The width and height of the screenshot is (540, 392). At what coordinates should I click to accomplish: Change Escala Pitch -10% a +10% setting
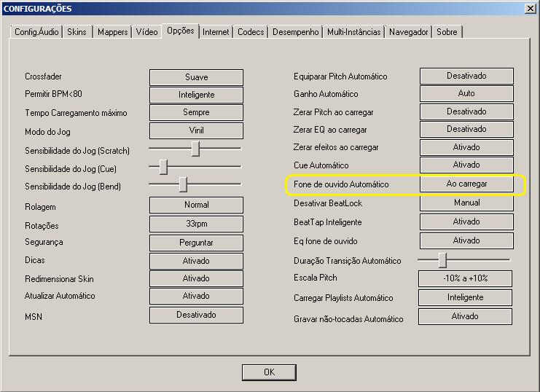click(x=465, y=278)
